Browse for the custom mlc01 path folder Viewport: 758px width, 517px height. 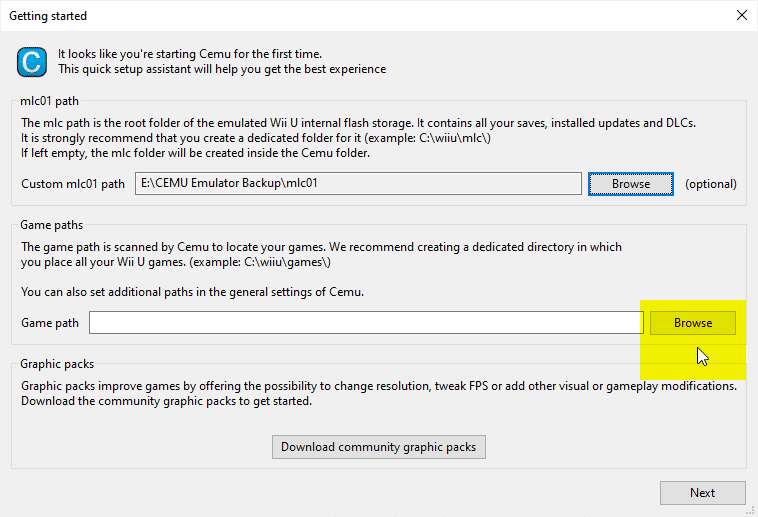[x=631, y=184]
